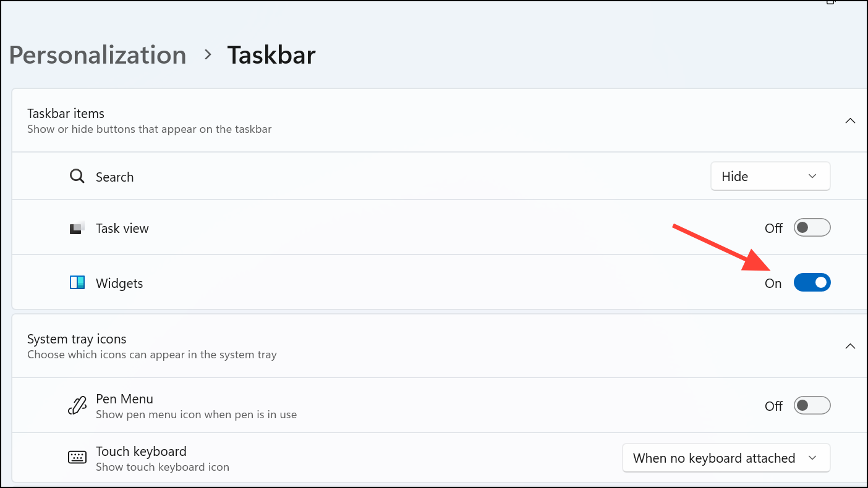Collapse the System tray icons section
Image resolution: width=868 pixels, height=488 pixels.
(x=850, y=347)
